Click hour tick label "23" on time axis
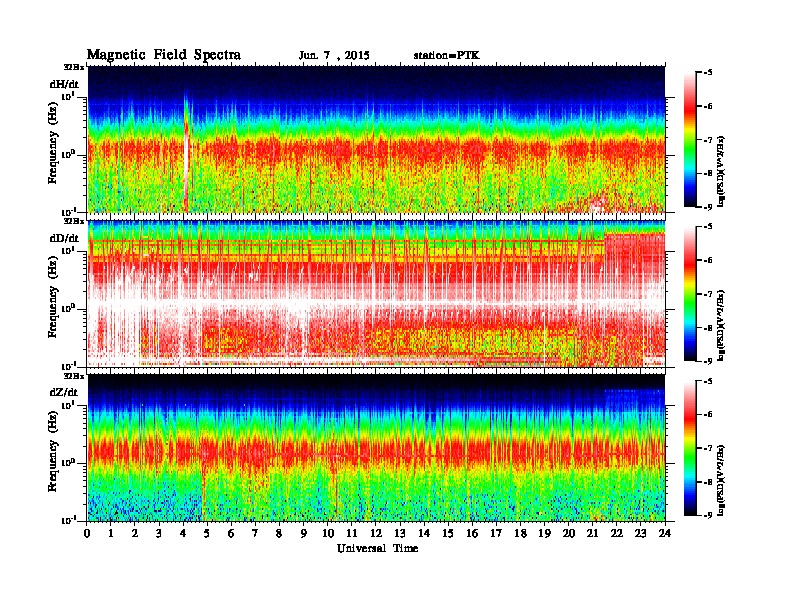The height and width of the screenshot is (612, 792). coord(641,533)
